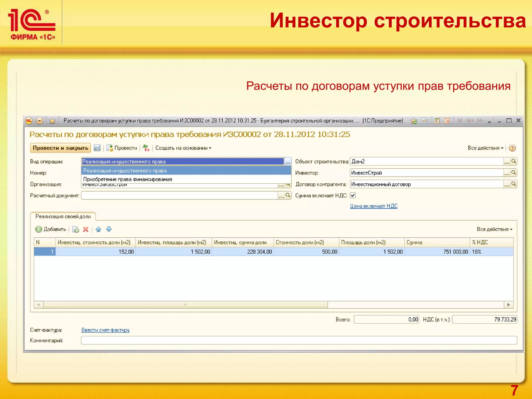Move row up with blue arrow icon

pyautogui.click(x=98, y=229)
